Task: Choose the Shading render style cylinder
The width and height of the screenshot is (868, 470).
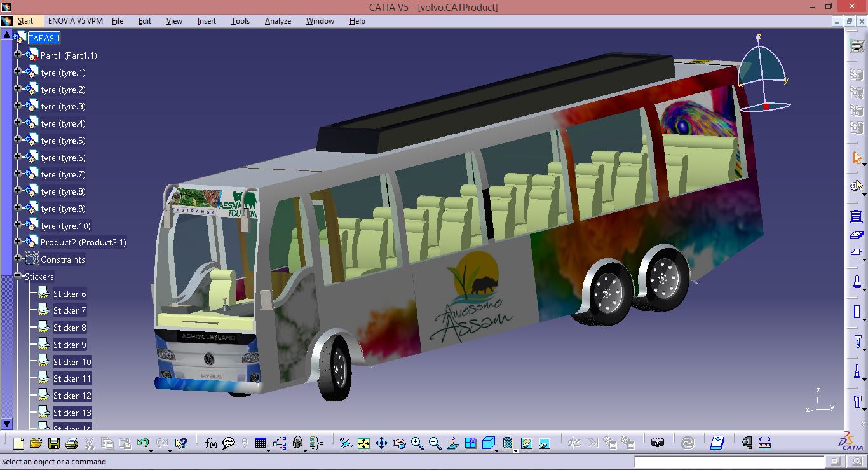Action: click(x=508, y=443)
